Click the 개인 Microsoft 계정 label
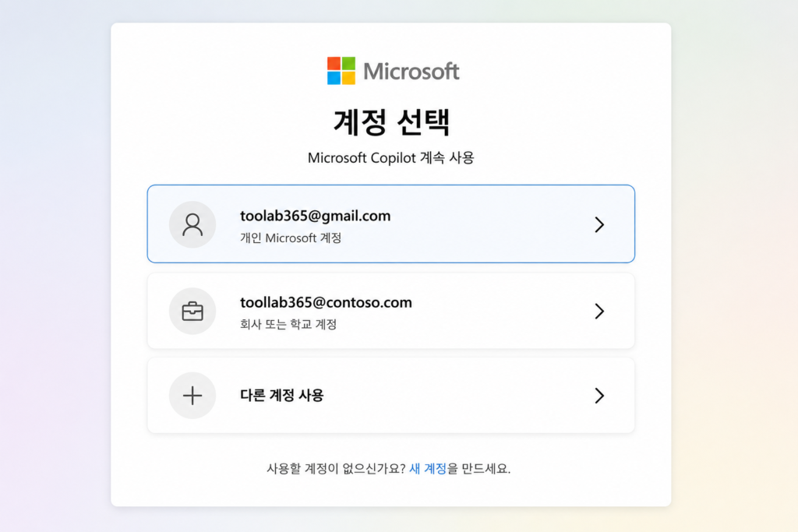Image resolution: width=798 pixels, height=532 pixels. tap(291, 238)
